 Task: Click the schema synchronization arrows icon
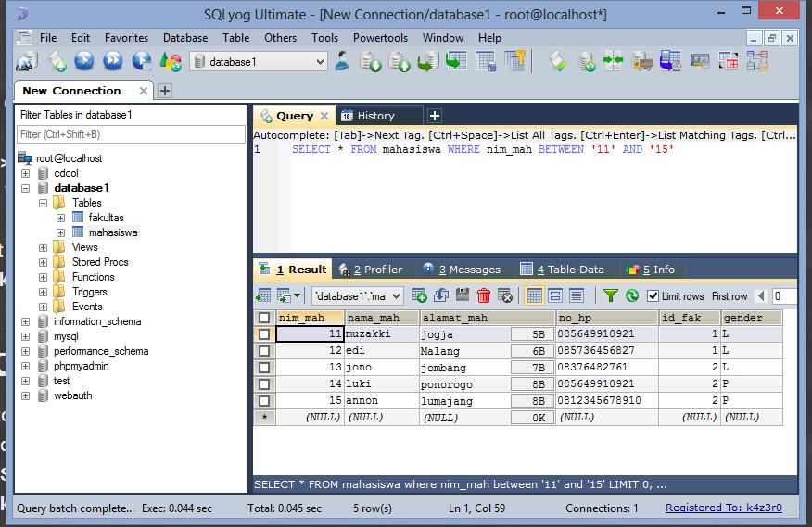click(613, 61)
